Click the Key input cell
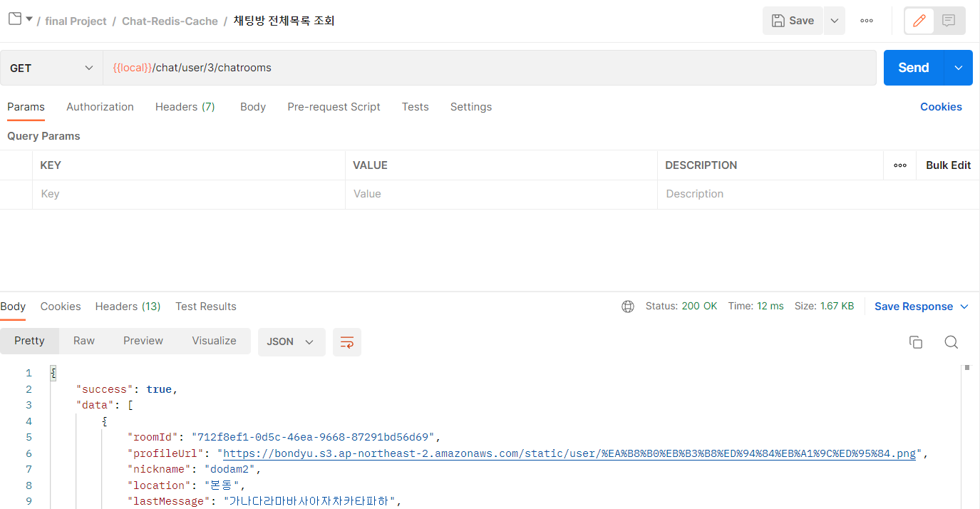 (189, 194)
